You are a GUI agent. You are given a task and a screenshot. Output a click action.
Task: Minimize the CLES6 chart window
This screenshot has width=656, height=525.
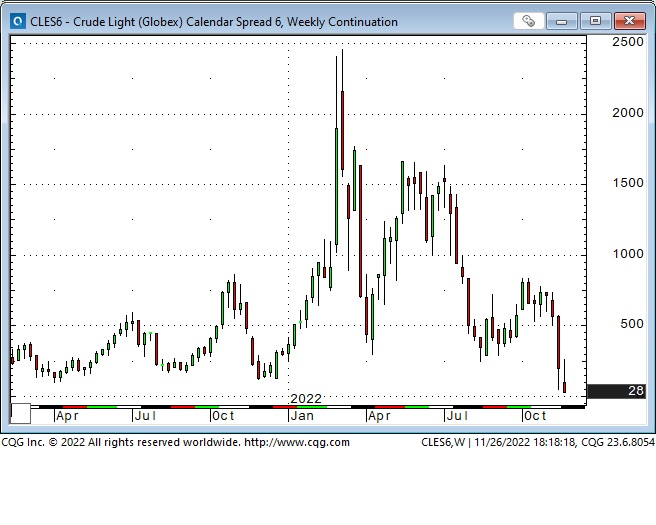pyautogui.click(x=562, y=21)
